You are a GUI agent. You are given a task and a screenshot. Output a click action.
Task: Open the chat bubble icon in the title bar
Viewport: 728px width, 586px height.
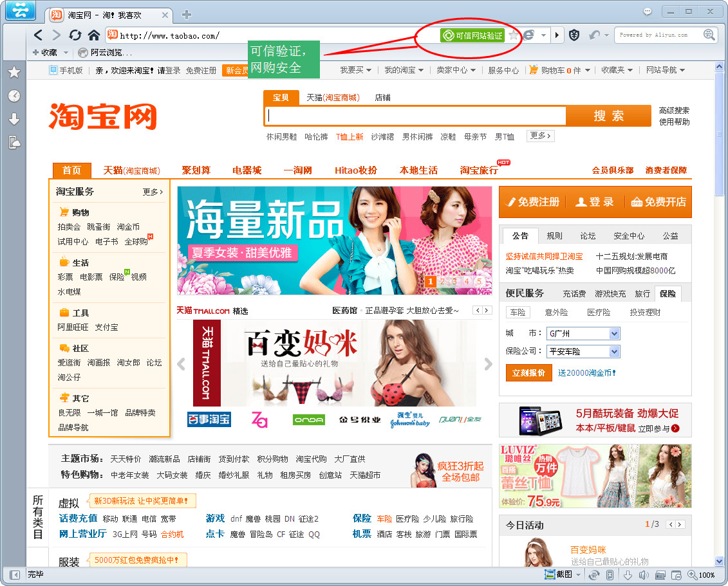coord(647,11)
